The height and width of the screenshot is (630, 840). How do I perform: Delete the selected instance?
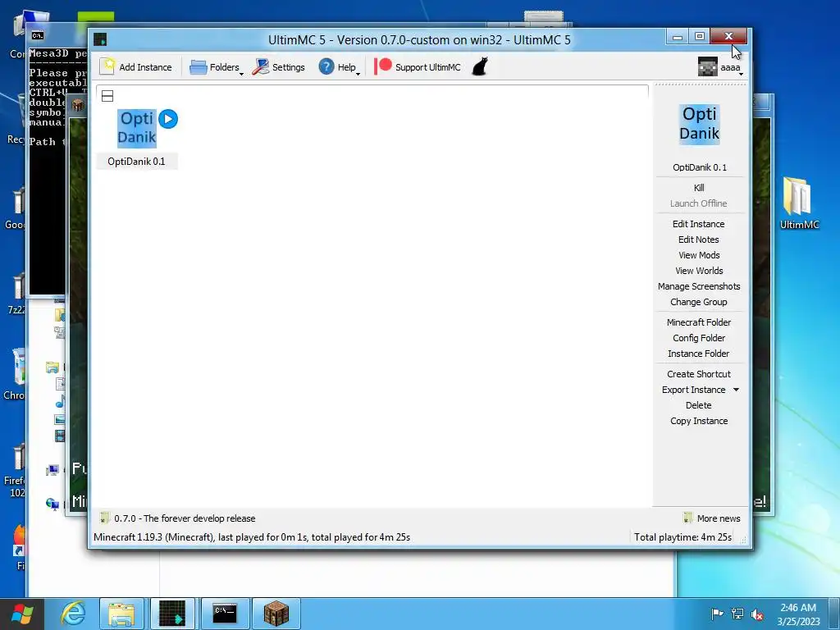699,405
